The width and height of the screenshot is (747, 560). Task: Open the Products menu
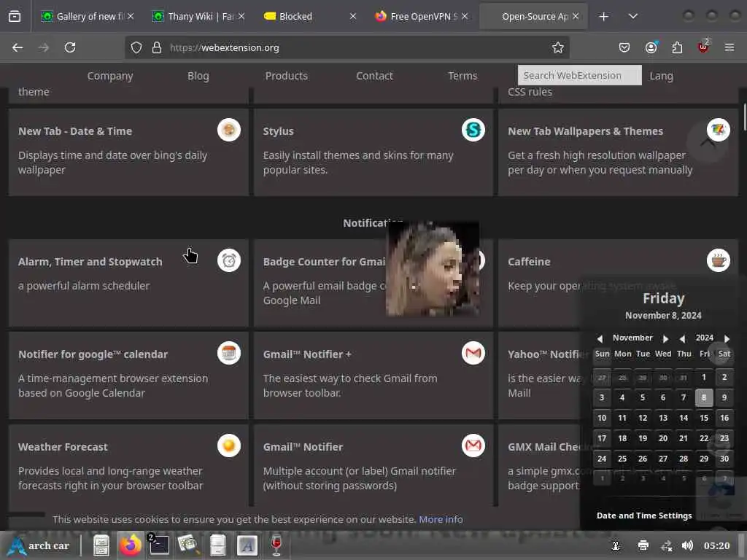(x=286, y=76)
